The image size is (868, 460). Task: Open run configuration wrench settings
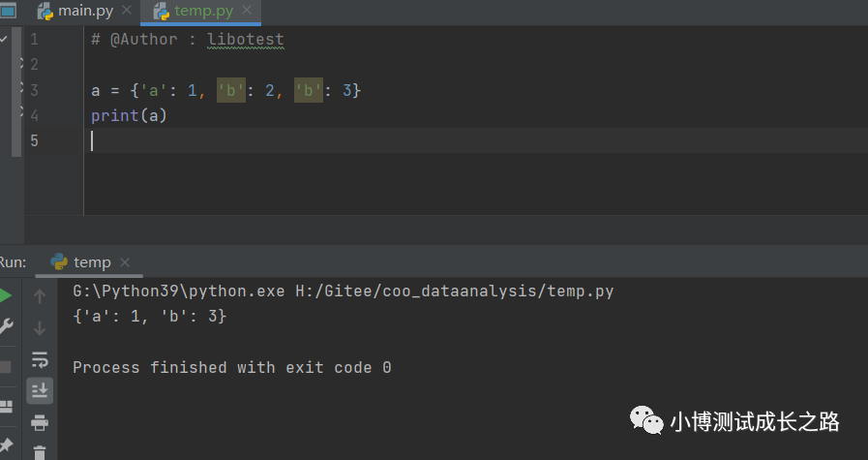(x=6, y=326)
